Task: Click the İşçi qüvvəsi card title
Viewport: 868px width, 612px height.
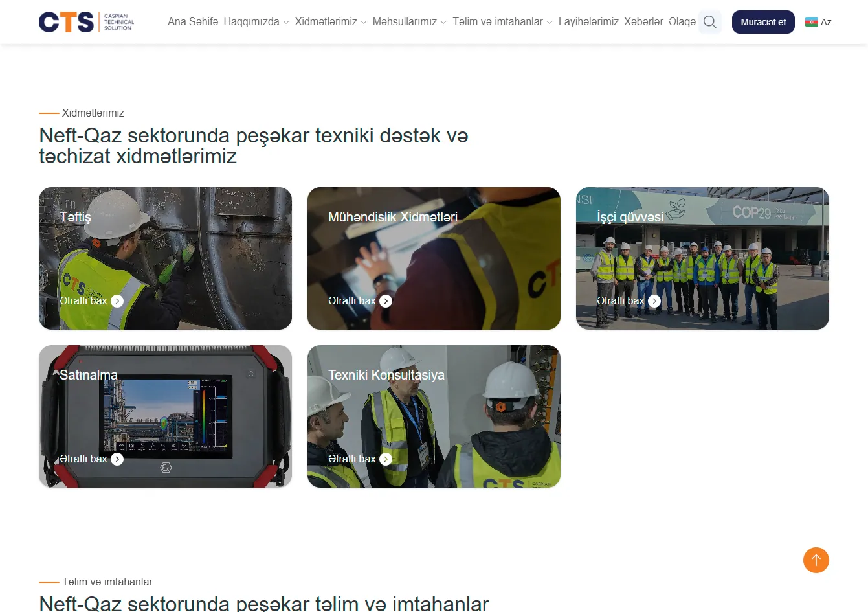Action: (x=630, y=217)
